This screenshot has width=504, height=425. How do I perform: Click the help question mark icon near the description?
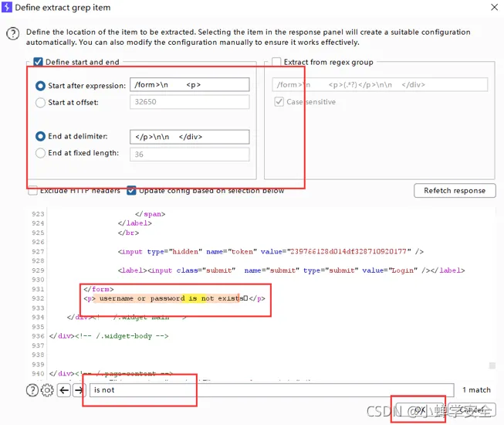13,33
